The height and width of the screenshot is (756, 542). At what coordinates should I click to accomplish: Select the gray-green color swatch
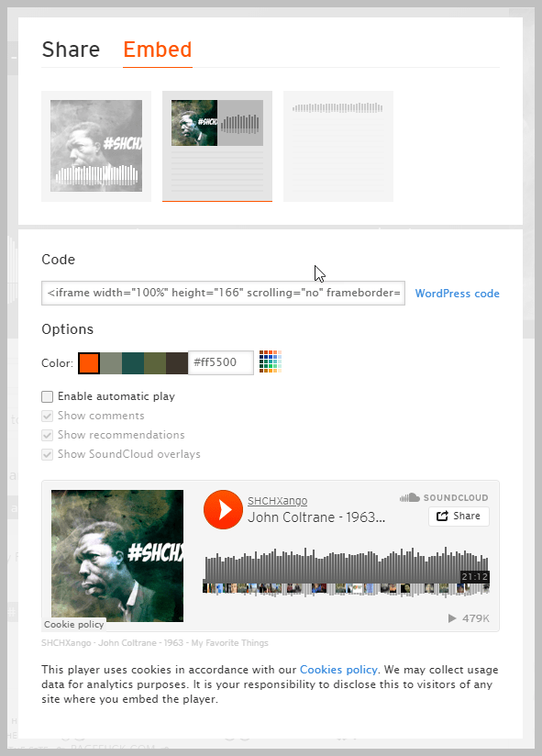pos(111,363)
